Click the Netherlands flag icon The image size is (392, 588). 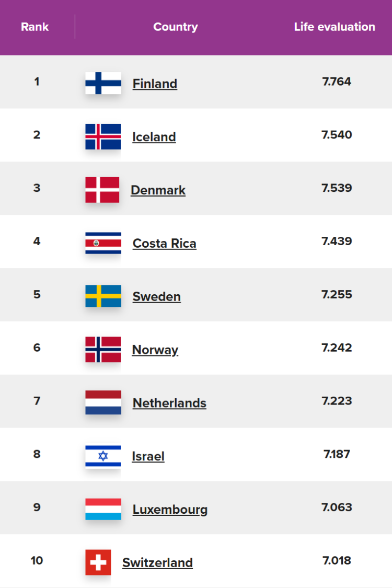(103, 402)
